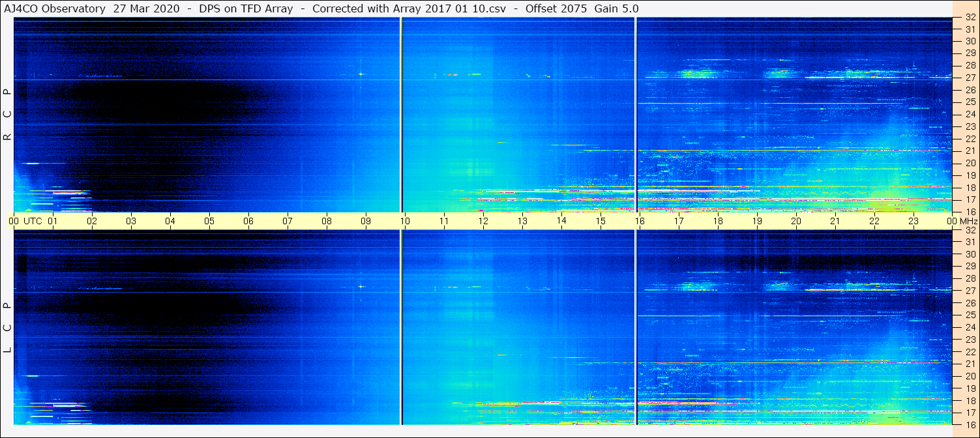Click the white vertical line near 10 UTC in RCP panel
This screenshot has height=438, width=980.
click(x=400, y=115)
